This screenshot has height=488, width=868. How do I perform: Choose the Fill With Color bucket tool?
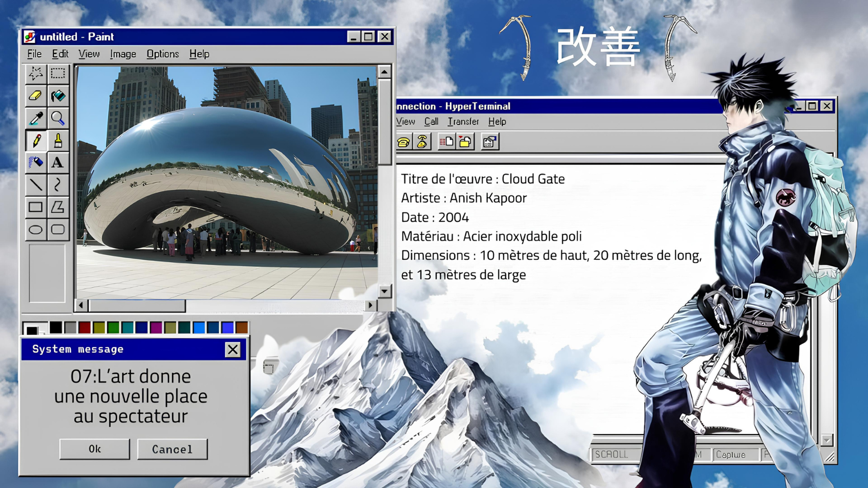[x=58, y=96]
